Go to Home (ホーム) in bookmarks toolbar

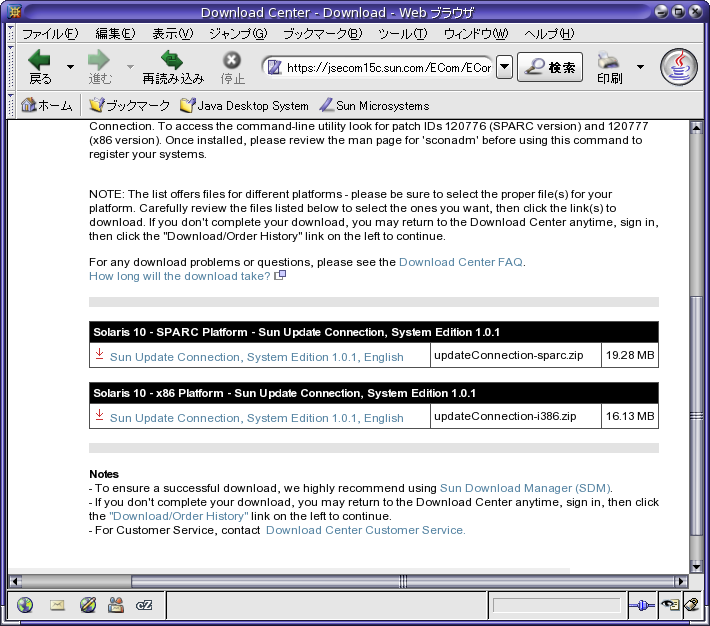[47, 106]
